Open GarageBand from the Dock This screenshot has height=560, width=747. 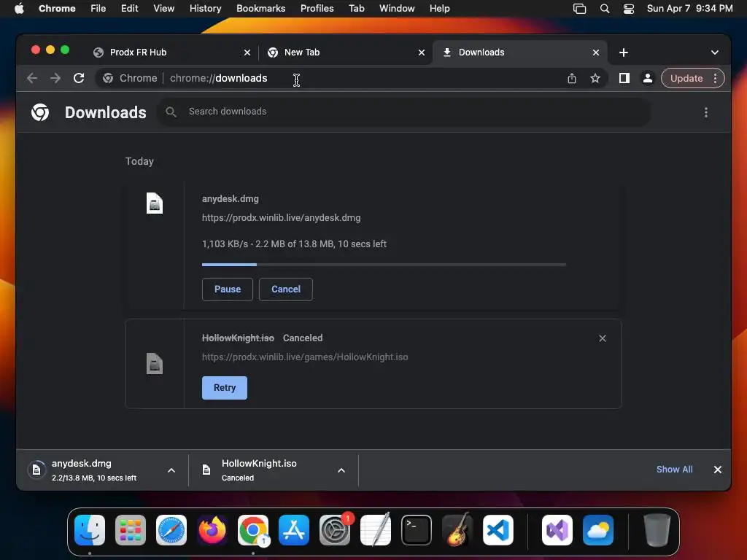[457, 530]
